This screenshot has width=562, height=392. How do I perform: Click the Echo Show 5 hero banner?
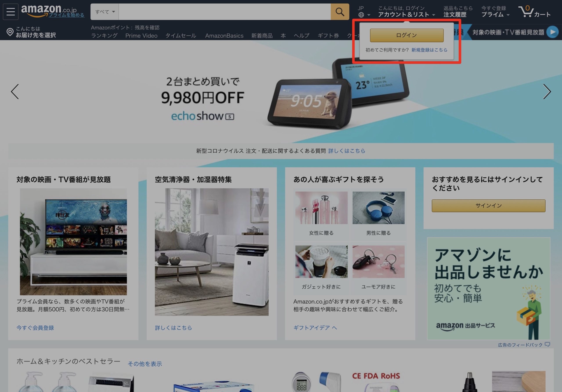pyautogui.click(x=281, y=92)
